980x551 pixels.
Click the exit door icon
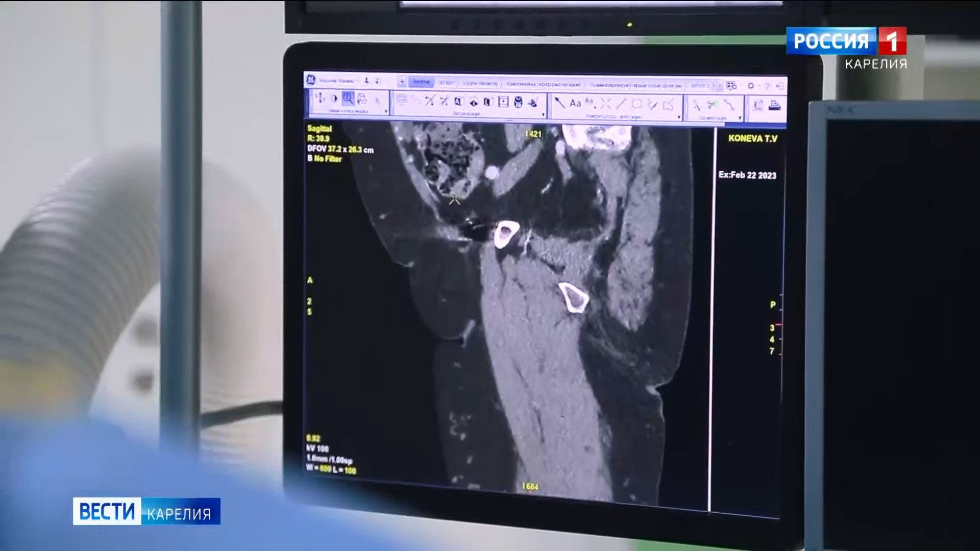[779, 86]
